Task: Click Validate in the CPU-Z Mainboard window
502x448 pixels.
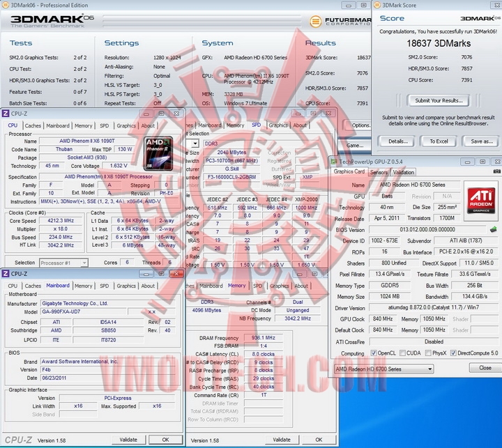Action: click(x=128, y=440)
